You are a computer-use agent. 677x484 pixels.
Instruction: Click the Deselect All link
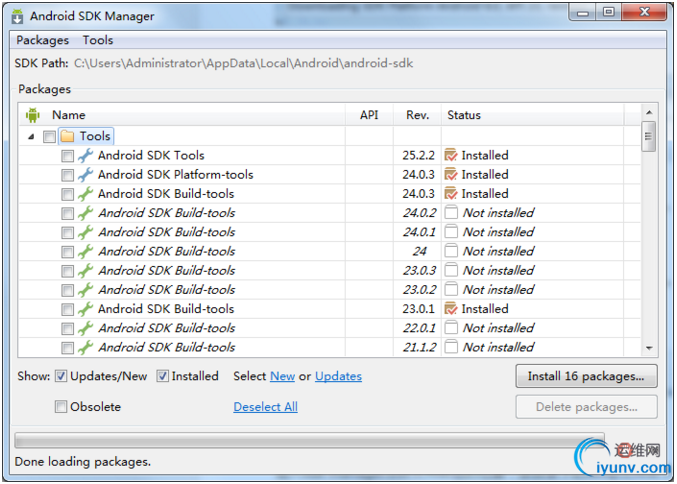(265, 407)
